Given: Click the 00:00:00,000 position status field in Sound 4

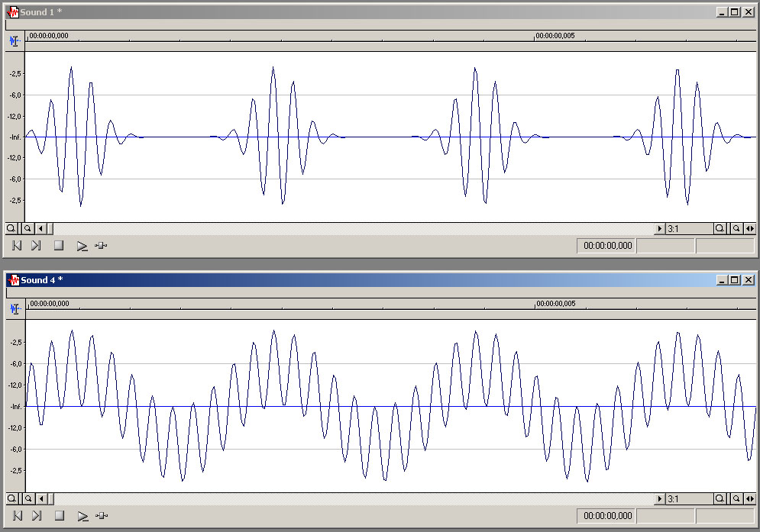Looking at the screenshot, I should click(x=606, y=515).
